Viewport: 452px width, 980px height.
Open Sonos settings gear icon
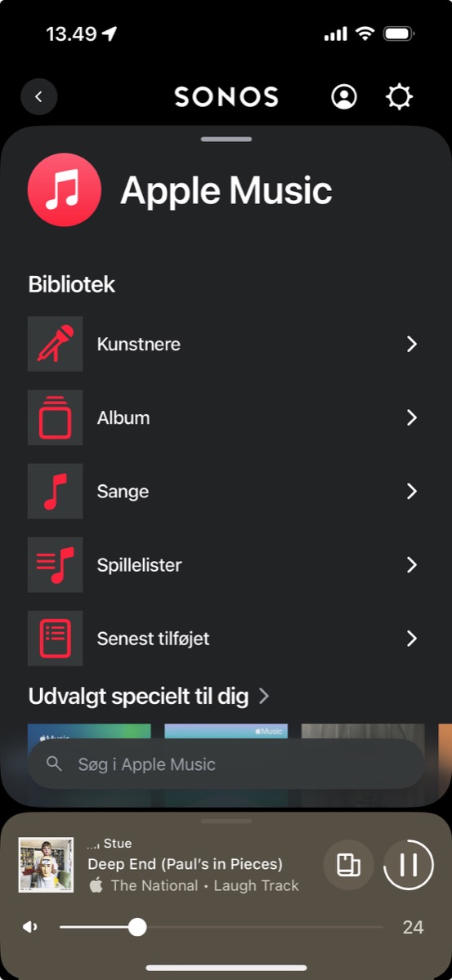[399, 97]
